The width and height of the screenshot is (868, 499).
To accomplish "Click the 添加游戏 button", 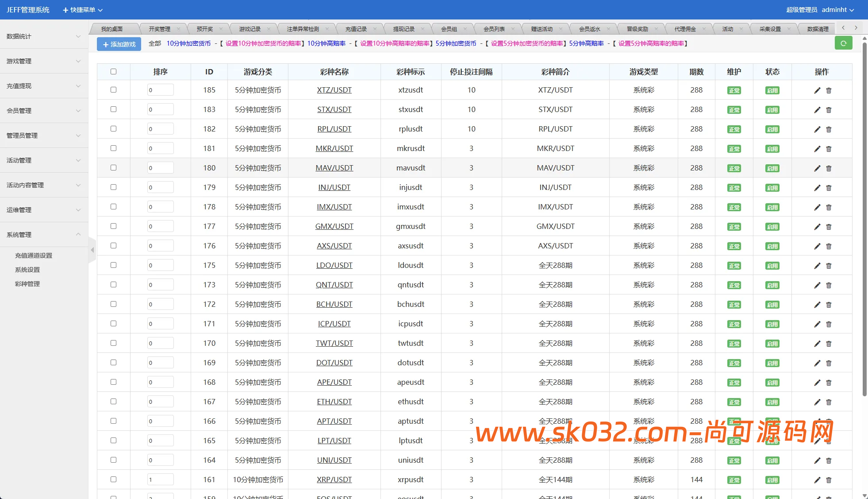I will pos(119,44).
